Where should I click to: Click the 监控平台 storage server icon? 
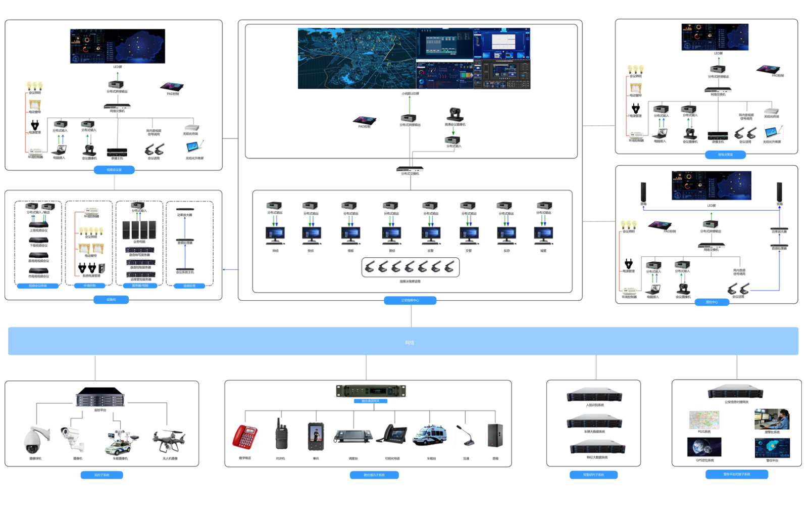[100, 397]
